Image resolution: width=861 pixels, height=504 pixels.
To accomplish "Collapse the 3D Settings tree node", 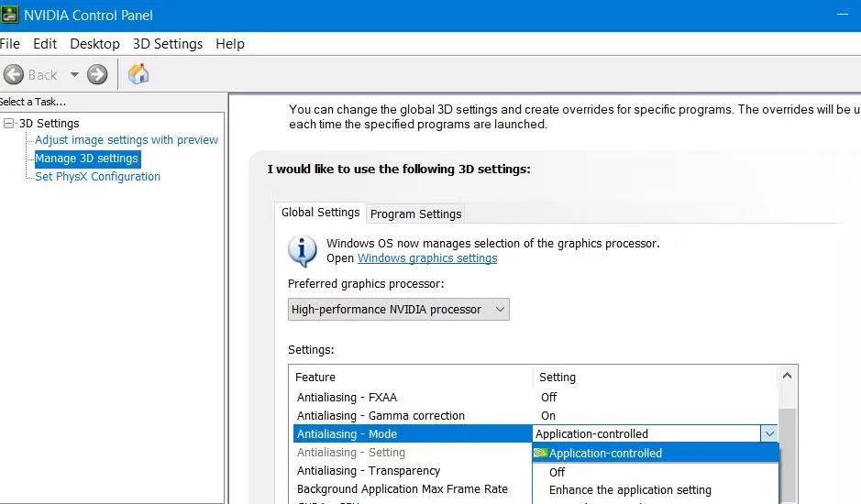I will coord(8,123).
